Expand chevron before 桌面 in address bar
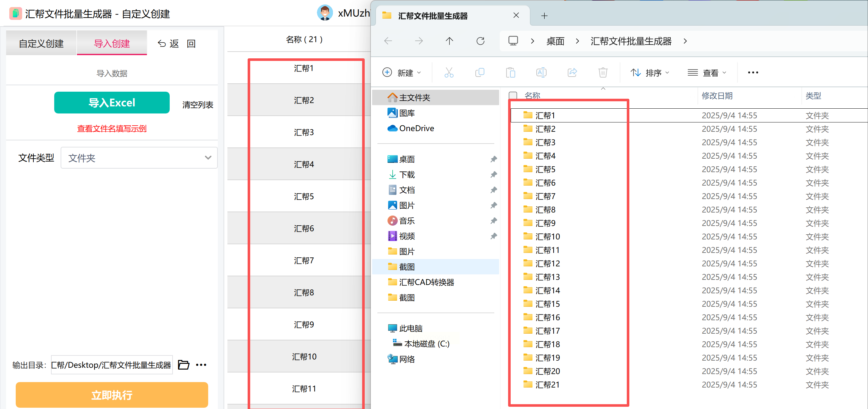Screen dimensions: 868x409 532,41
